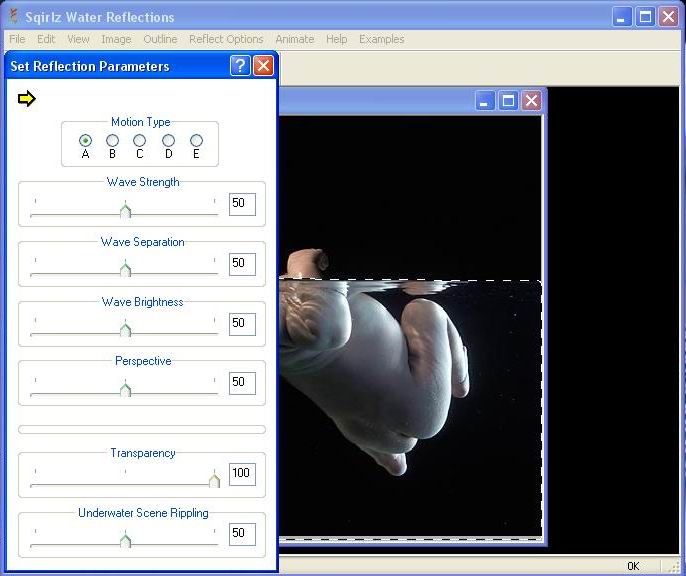Select Motion Type E radio button
Image resolution: width=686 pixels, height=576 pixels.
[x=196, y=140]
